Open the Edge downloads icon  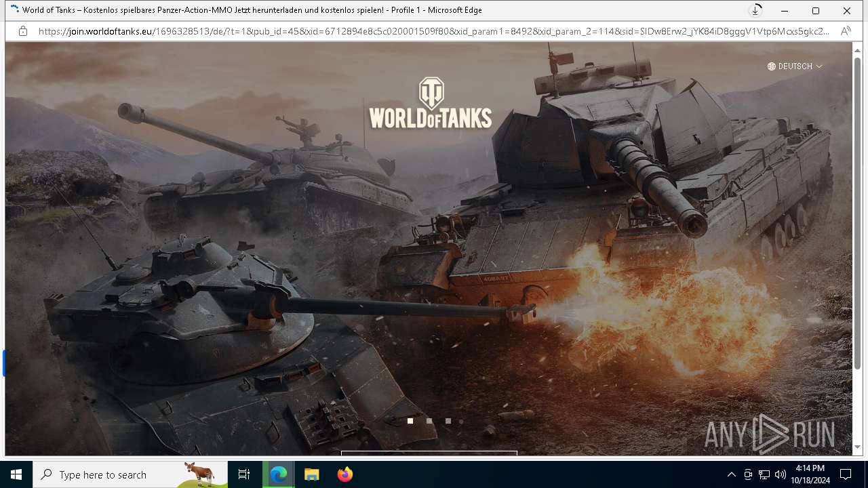tap(755, 11)
